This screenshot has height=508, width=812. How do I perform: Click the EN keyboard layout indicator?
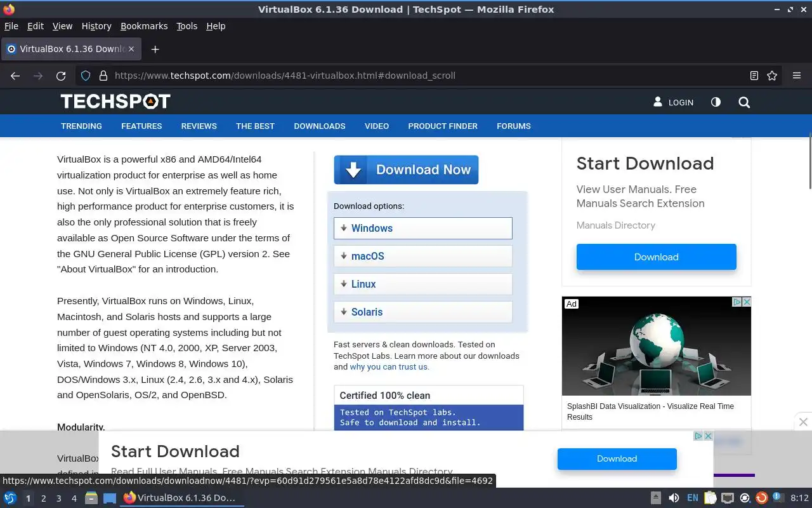pyautogui.click(x=693, y=498)
